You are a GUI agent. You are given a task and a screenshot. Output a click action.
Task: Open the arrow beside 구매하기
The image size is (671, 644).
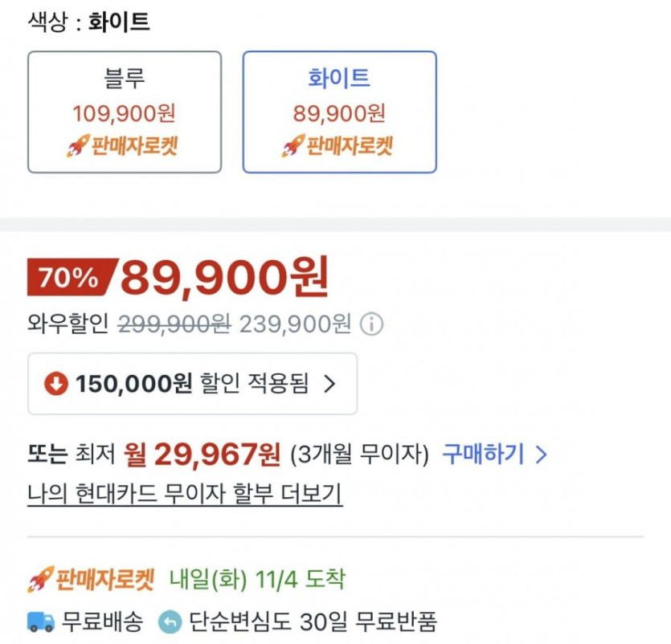541,455
